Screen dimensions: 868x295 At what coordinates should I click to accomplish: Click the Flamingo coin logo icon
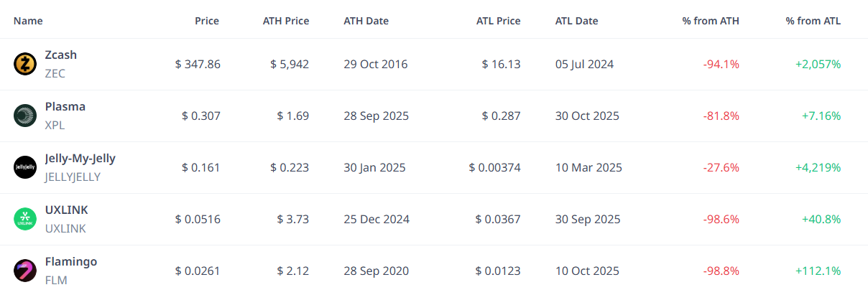click(x=25, y=271)
